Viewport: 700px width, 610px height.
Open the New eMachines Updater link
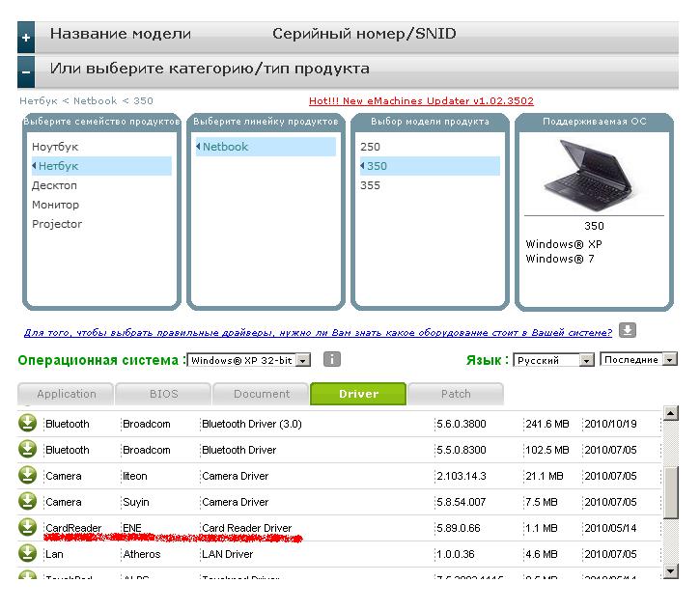pyautogui.click(x=421, y=101)
